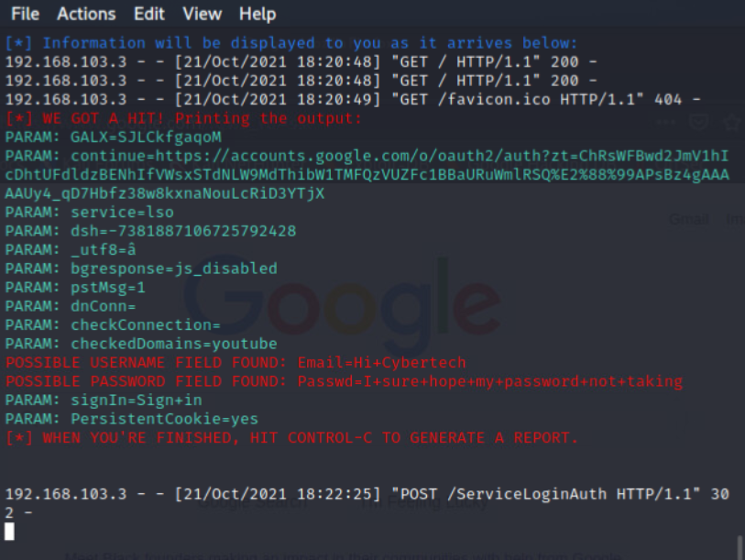The image size is (745, 560).
Task: Click the GET /favicon.ico 404 log line
Action: [x=353, y=99]
